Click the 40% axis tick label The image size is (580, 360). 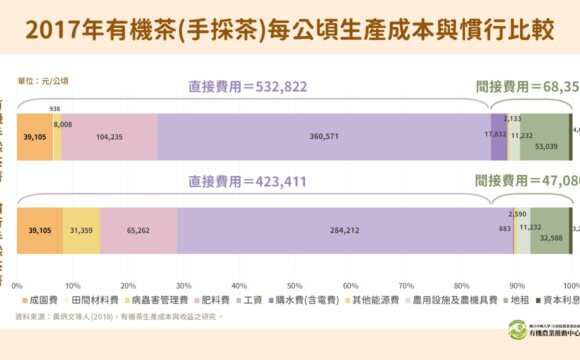[x=239, y=286]
